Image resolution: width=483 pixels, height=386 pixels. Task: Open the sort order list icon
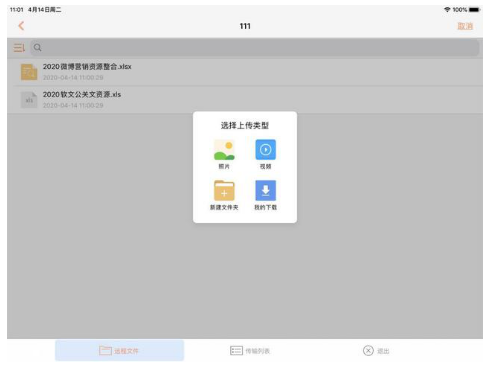[x=19, y=48]
